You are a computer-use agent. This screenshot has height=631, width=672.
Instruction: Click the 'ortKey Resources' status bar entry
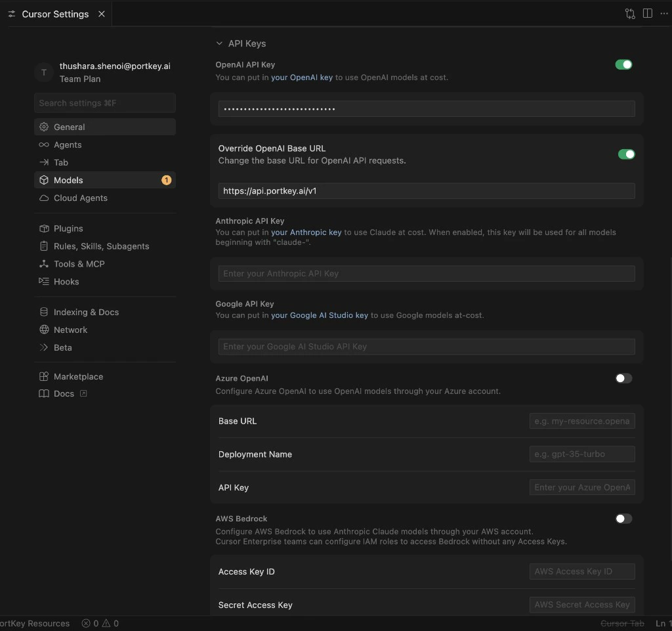(35, 623)
